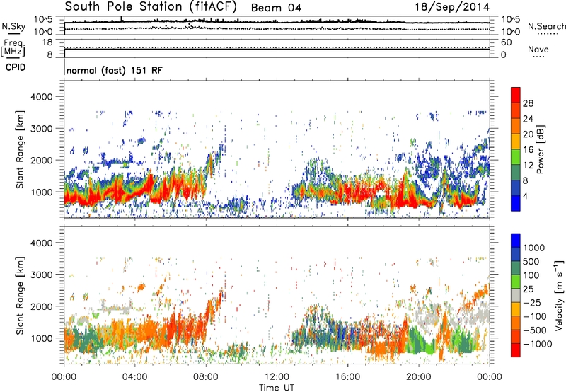The image size is (566, 392).
Task: Click the 20 label on Power scale
Action: coord(528,134)
